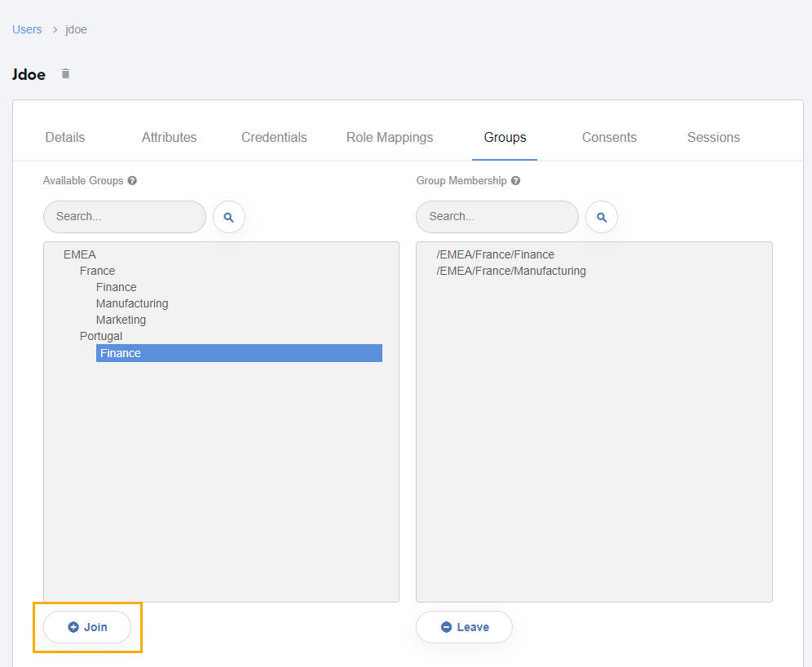Run the Group Membership search magnifier button
Image resolution: width=812 pixels, height=667 pixels.
pyautogui.click(x=602, y=217)
